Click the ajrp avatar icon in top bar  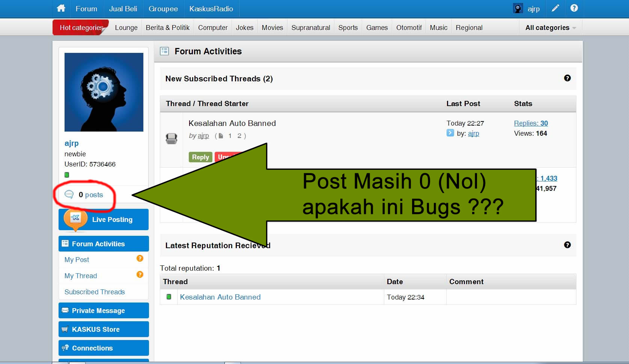[x=518, y=8]
